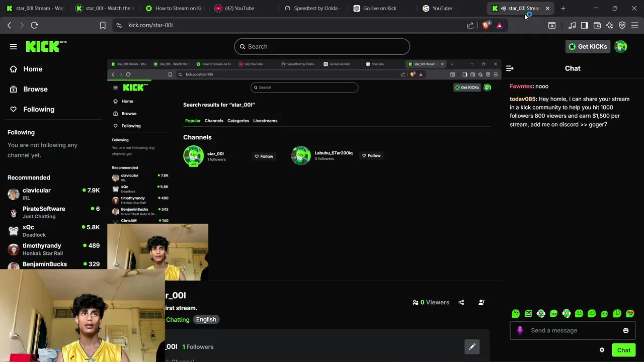
Task: Select the heart-eyes emote
Action: [x=630, y=314]
